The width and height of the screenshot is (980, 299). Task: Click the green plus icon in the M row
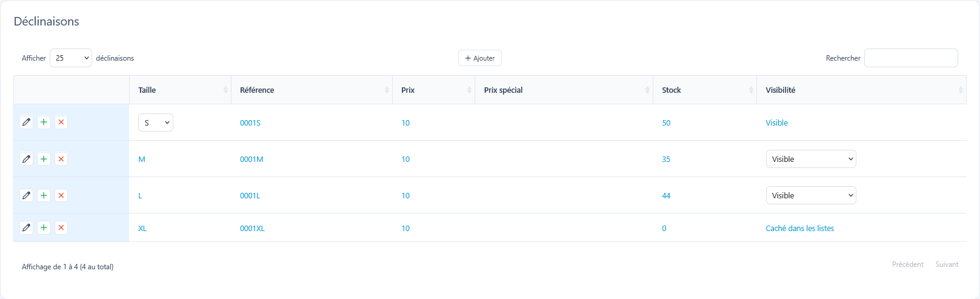(x=44, y=159)
